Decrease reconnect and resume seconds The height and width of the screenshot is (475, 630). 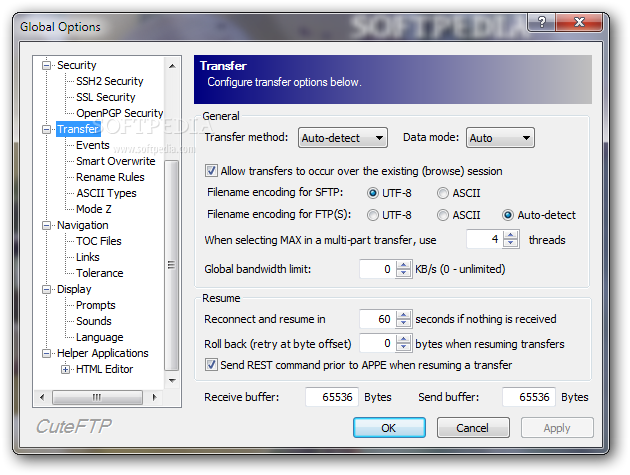coord(403,323)
